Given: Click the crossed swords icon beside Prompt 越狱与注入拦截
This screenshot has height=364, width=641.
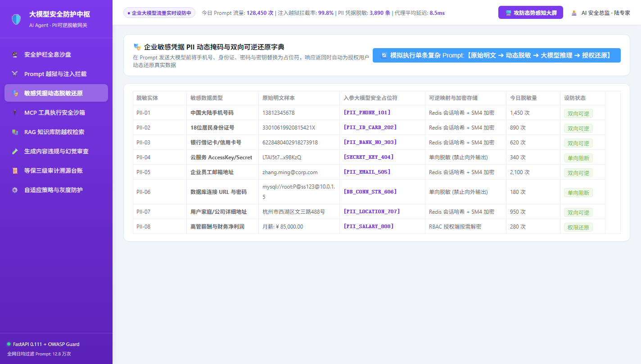Looking at the screenshot, I should (15, 74).
